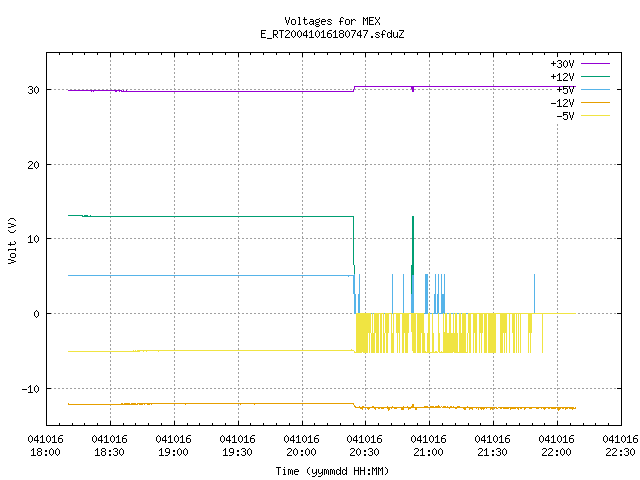Select the +5V legend label
640x480 pixels.
coord(565,90)
